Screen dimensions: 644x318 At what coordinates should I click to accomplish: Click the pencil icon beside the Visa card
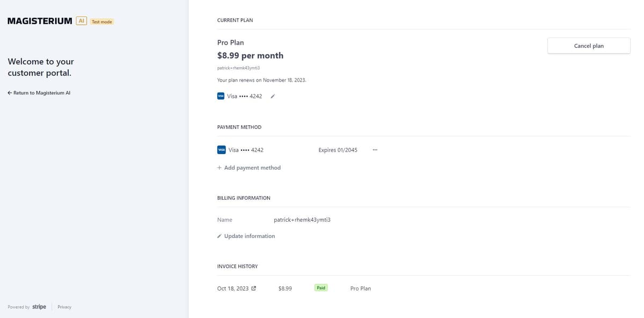click(x=273, y=96)
